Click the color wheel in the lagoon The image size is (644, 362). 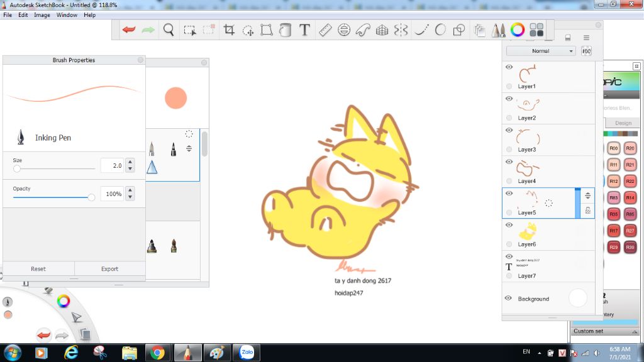pyautogui.click(x=64, y=301)
